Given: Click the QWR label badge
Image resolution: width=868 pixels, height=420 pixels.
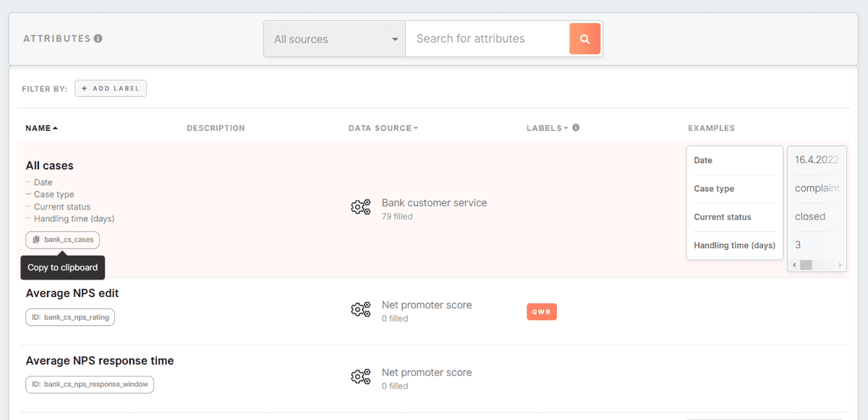Looking at the screenshot, I should pyautogui.click(x=542, y=311).
